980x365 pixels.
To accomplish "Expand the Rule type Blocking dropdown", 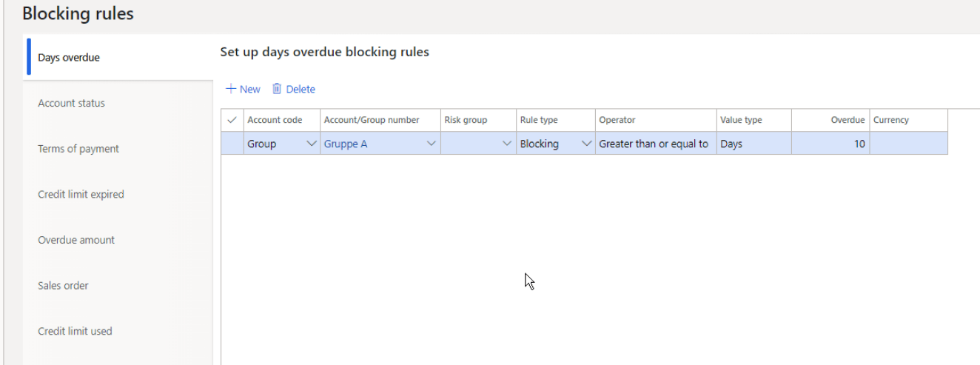I will tap(586, 144).
